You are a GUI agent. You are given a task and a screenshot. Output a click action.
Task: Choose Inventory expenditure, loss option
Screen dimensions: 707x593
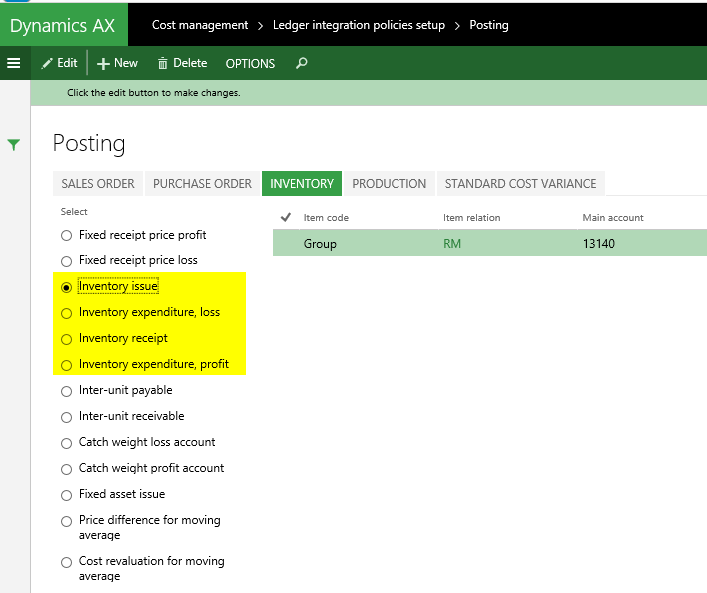67,312
